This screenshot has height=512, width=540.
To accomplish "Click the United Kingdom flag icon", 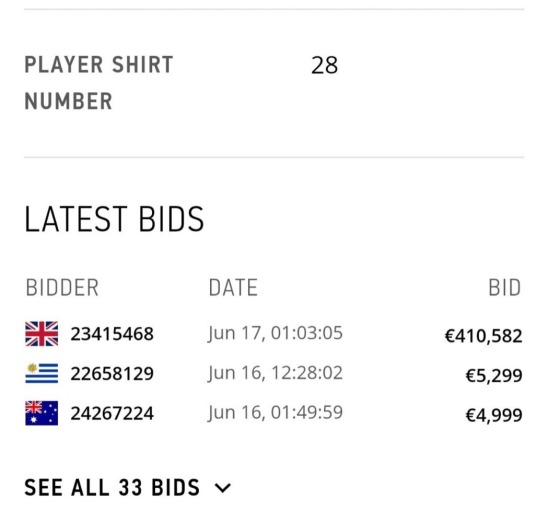I will coord(42,334).
